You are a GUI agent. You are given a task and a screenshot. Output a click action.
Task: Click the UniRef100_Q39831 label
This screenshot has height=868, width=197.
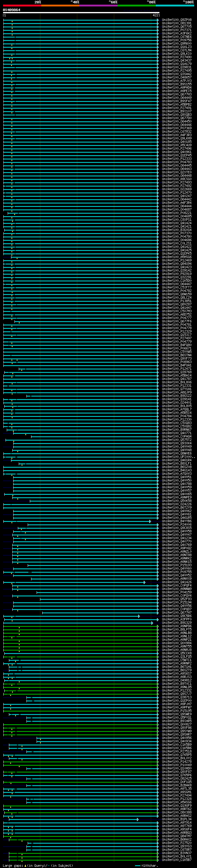click(177, 67)
